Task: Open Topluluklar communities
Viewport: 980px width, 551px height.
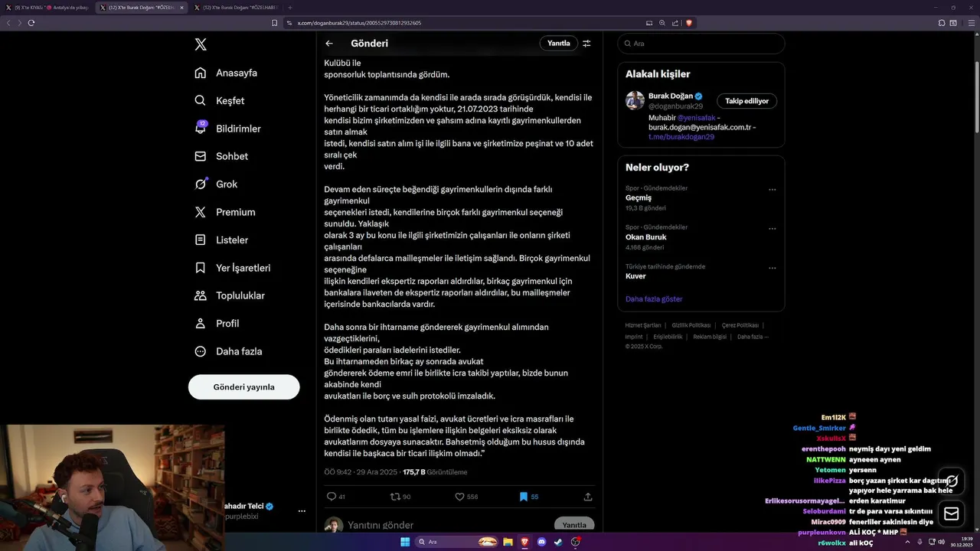Action: [x=230, y=295]
